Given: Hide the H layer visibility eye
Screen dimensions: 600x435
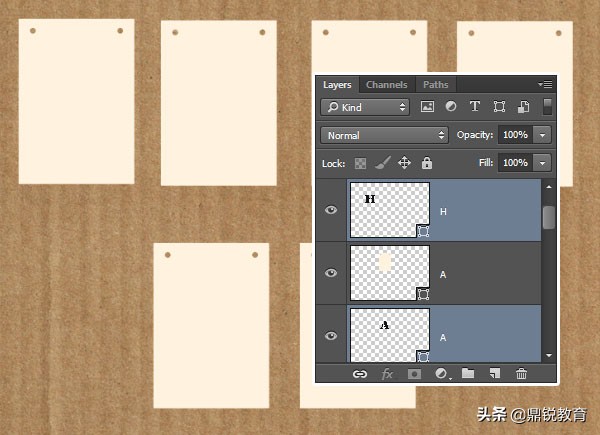Looking at the screenshot, I should [x=331, y=210].
